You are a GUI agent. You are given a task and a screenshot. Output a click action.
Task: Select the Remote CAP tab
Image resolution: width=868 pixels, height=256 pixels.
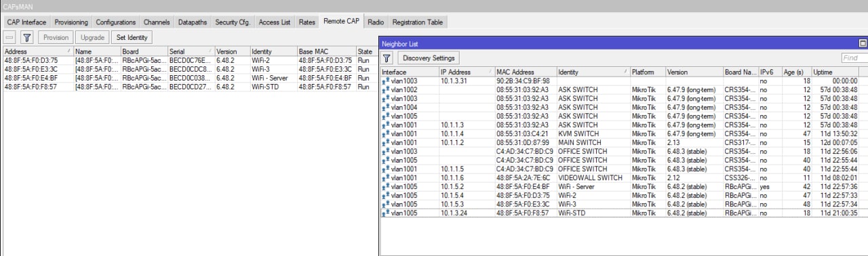[x=342, y=22]
